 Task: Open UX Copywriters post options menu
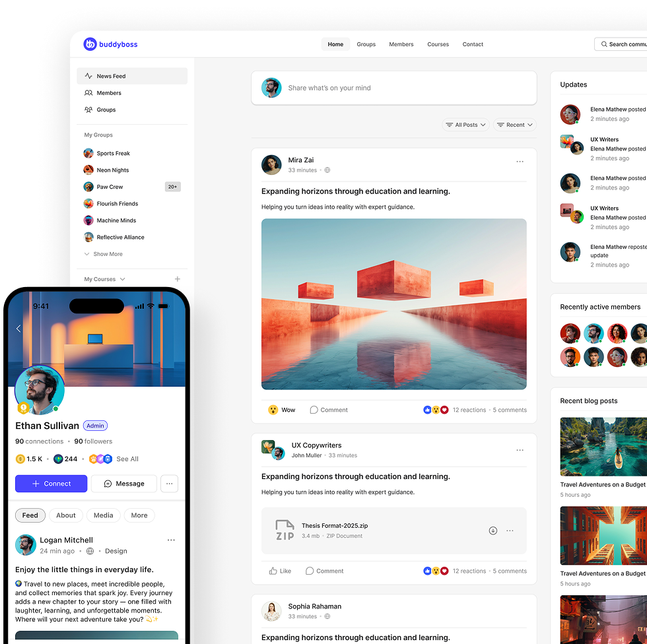[520, 450]
